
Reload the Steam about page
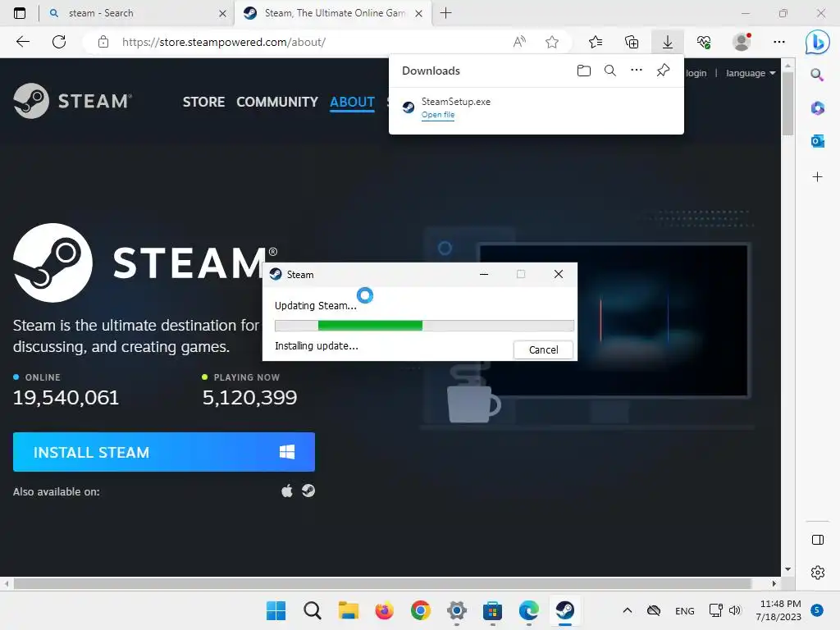click(59, 42)
